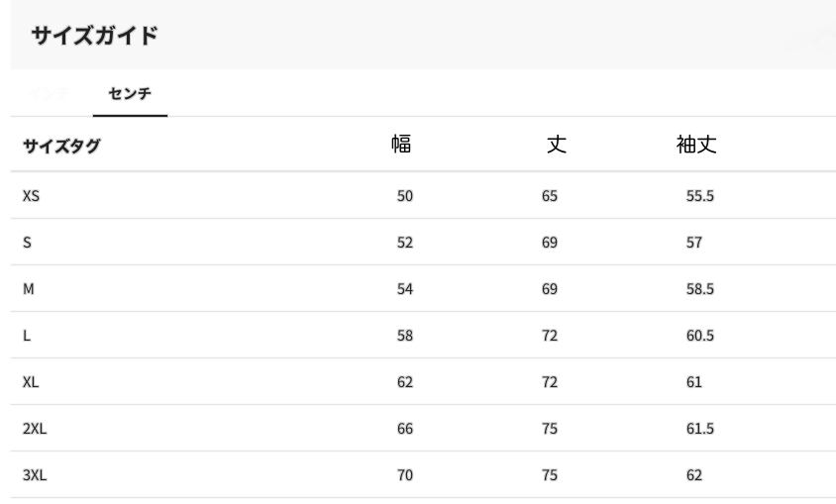Click the 丈 column header

click(x=557, y=145)
